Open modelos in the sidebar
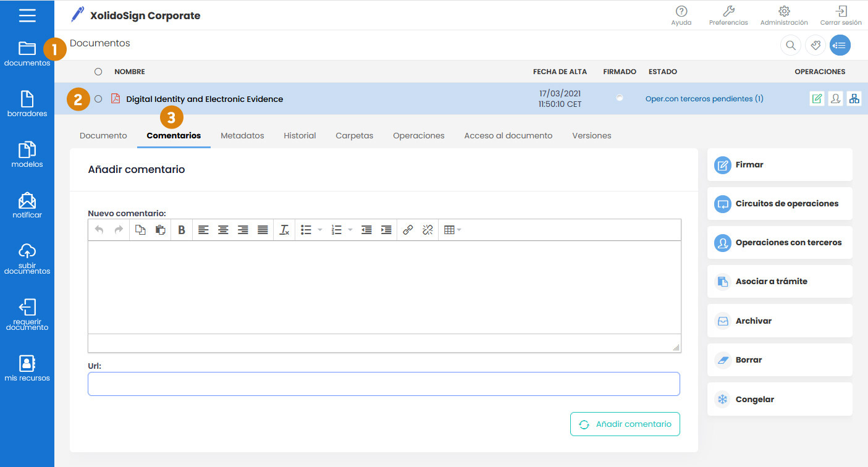Viewport: 868px width, 467px height. [x=27, y=154]
